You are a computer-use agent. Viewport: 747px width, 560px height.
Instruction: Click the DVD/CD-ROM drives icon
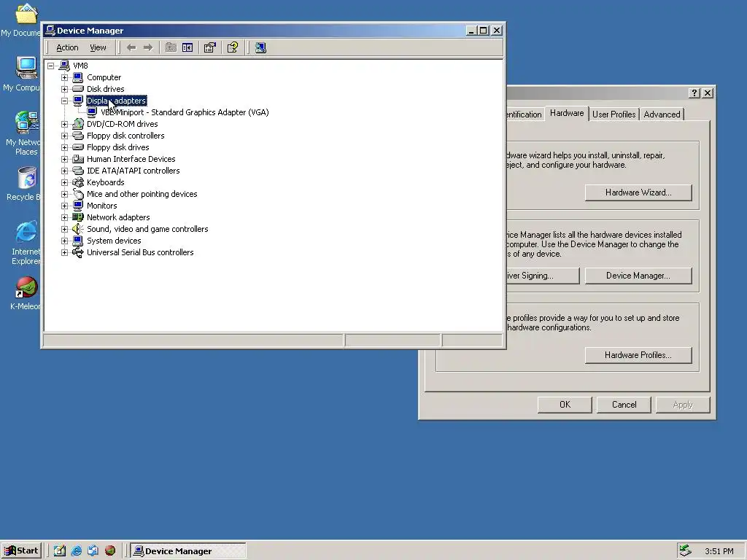tap(77, 124)
